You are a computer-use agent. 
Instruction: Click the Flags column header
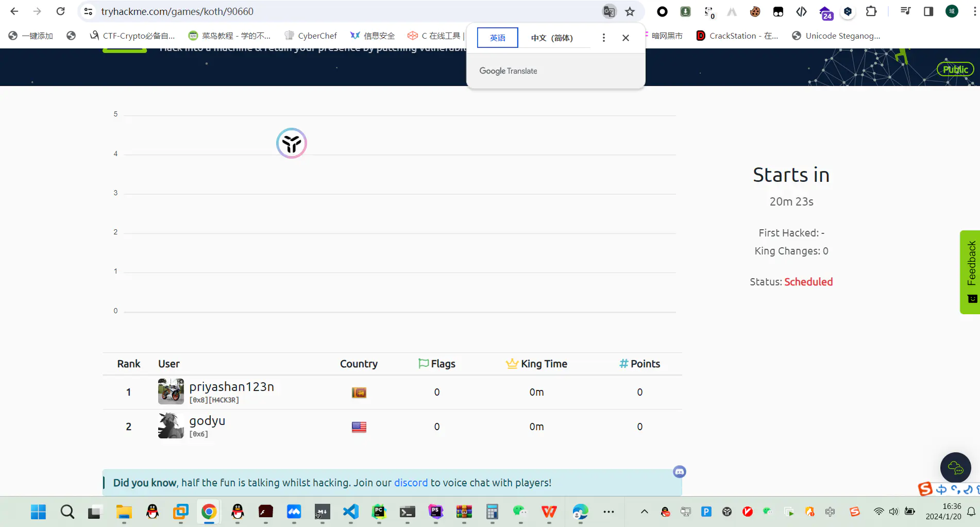point(437,364)
